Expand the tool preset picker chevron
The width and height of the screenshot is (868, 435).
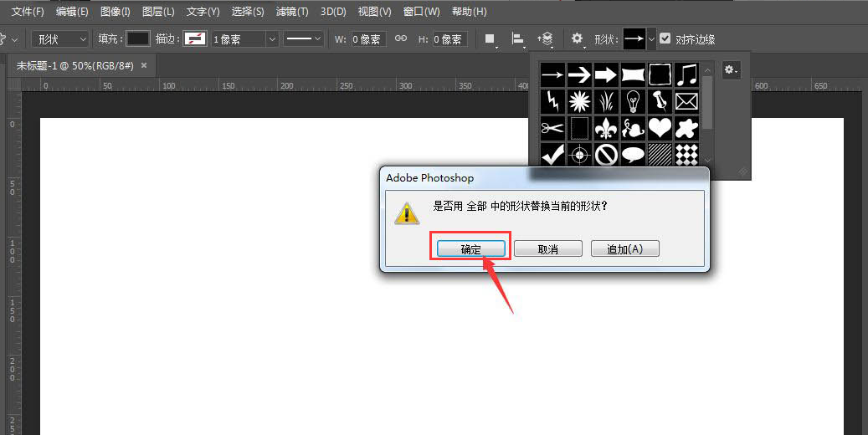point(14,40)
